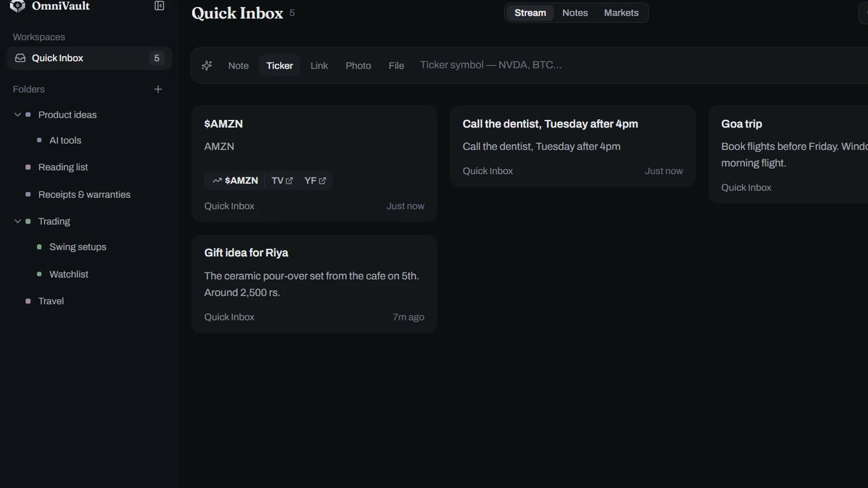
Task: Open the TV external link for AMZN
Action: 282,181
